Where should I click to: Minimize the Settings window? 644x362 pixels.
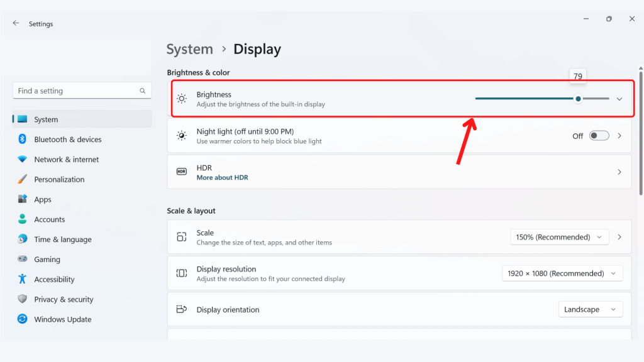click(x=586, y=19)
